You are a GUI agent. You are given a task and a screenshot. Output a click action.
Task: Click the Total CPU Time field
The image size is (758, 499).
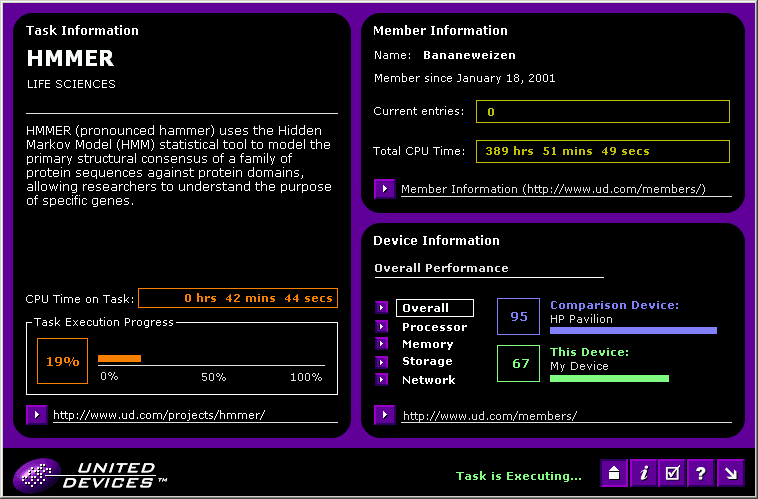coord(603,151)
